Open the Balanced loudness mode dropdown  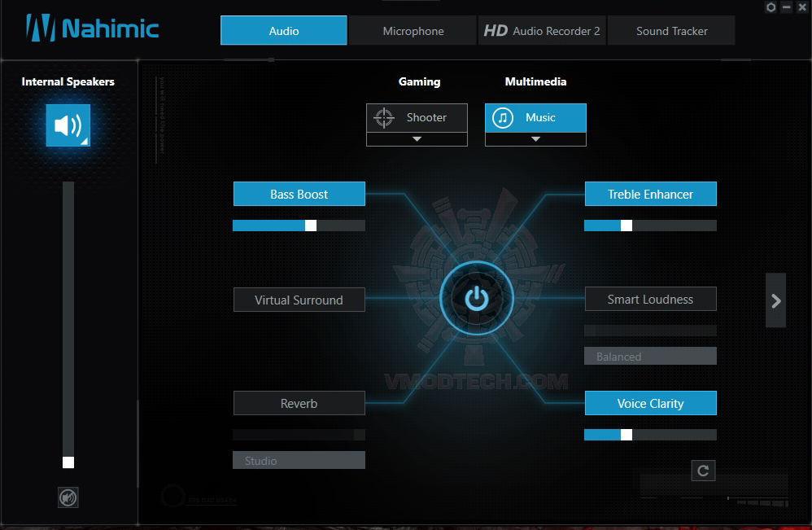pos(650,356)
